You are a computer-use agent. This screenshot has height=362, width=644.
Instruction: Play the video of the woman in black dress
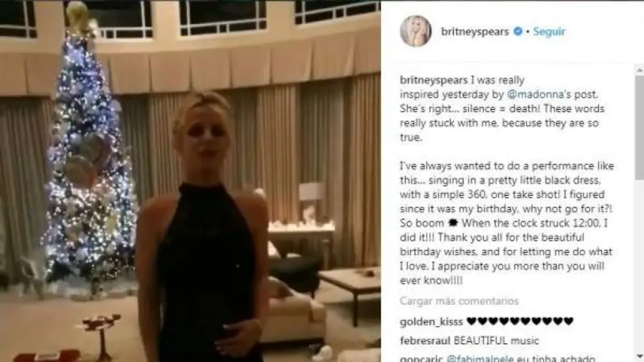pyautogui.click(x=190, y=181)
